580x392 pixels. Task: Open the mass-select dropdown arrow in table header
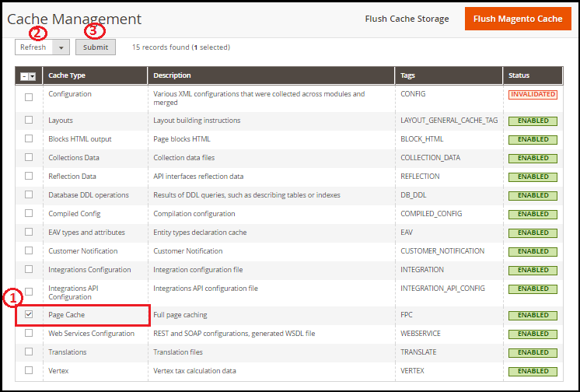coord(32,76)
